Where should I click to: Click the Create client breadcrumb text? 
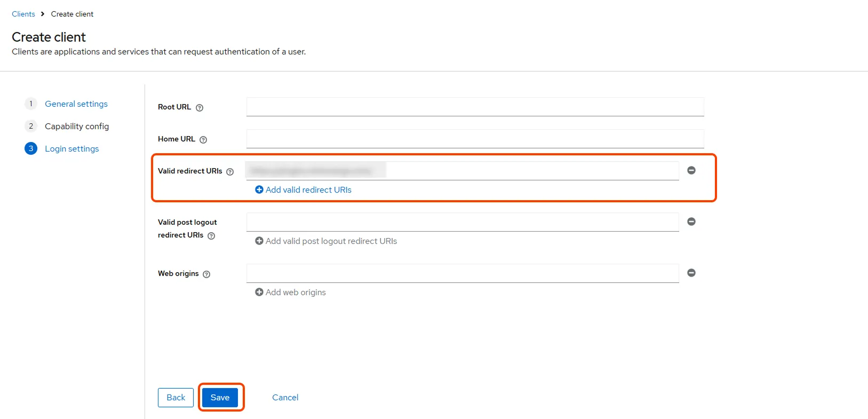point(72,14)
